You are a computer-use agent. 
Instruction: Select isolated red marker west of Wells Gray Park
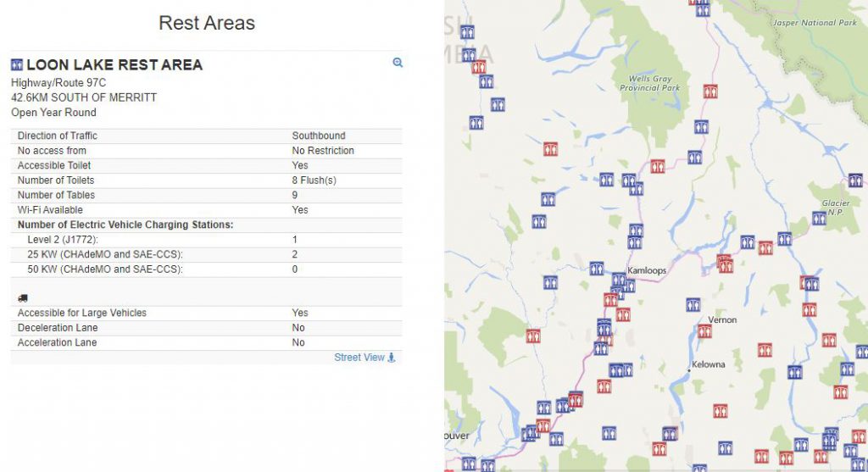point(550,149)
